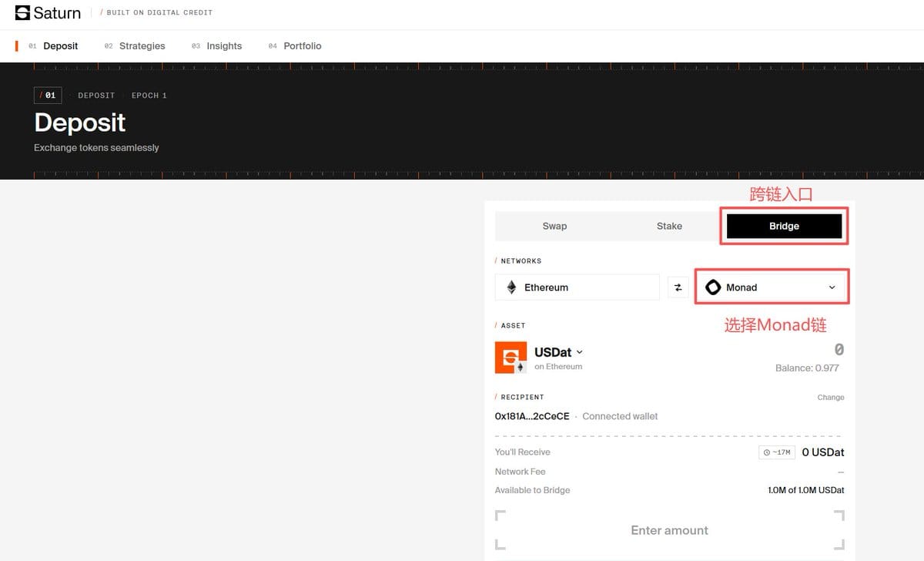Click the "01" step badge
The image size is (924, 561).
[x=48, y=96]
